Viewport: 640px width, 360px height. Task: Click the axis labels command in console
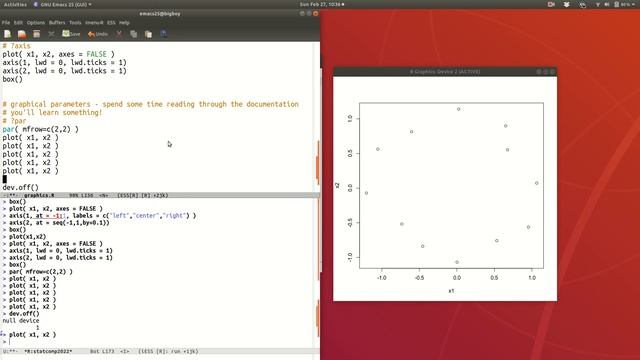pyautogui.click(x=102, y=216)
